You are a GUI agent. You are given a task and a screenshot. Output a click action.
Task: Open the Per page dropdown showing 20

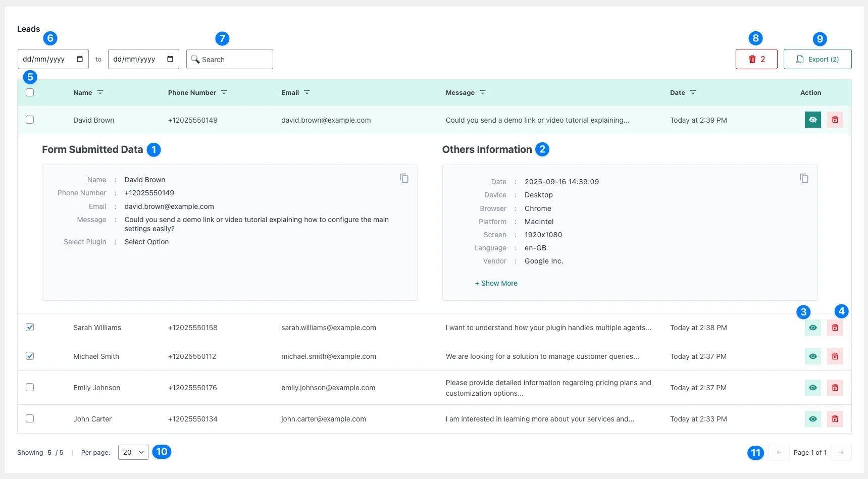click(133, 452)
